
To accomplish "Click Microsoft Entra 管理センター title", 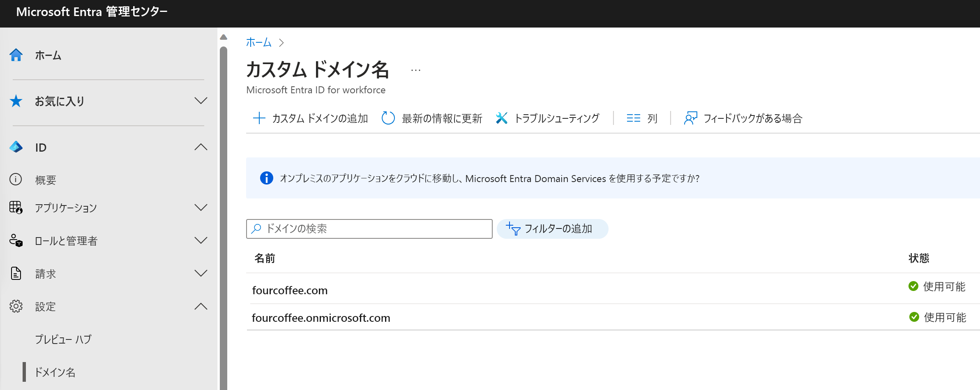I will point(92,12).
